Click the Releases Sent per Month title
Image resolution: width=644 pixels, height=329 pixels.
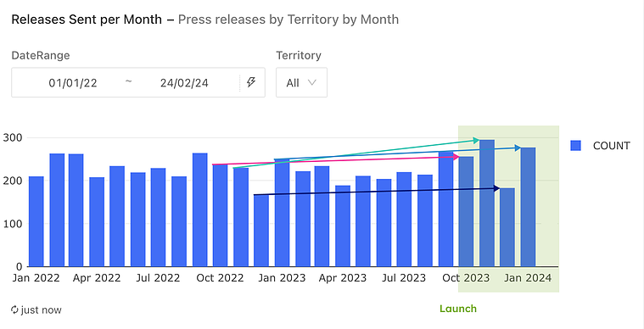click(x=87, y=20)
